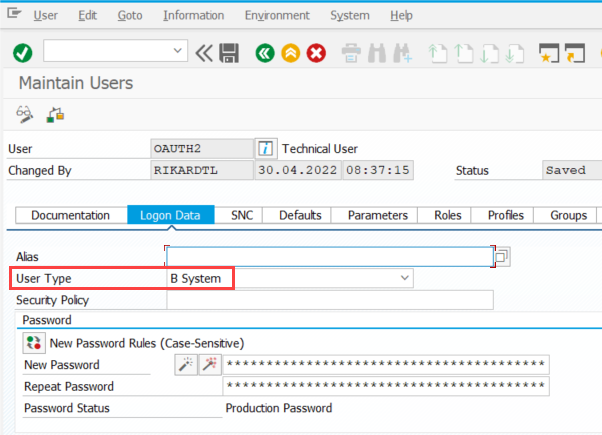The image size is (602, 435).
Task: Open the Information menu
Action: click(x=194, y=15)
